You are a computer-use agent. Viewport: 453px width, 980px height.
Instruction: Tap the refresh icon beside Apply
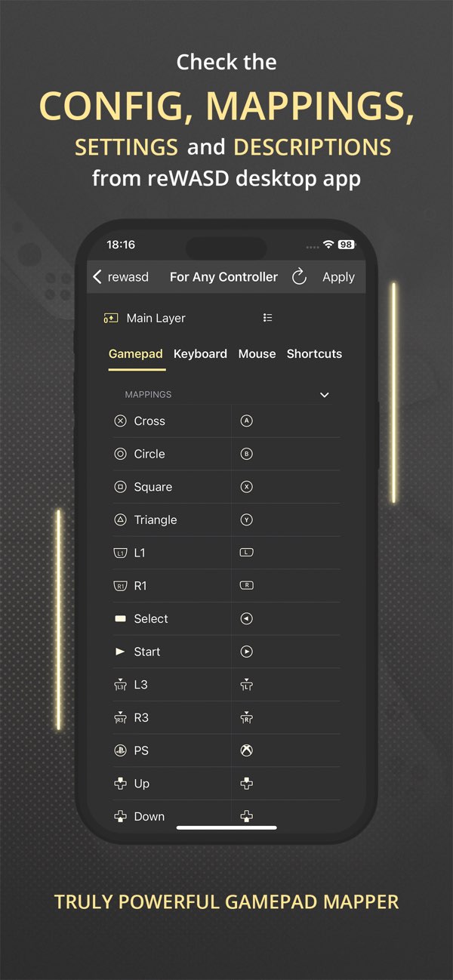coord(299,277)
